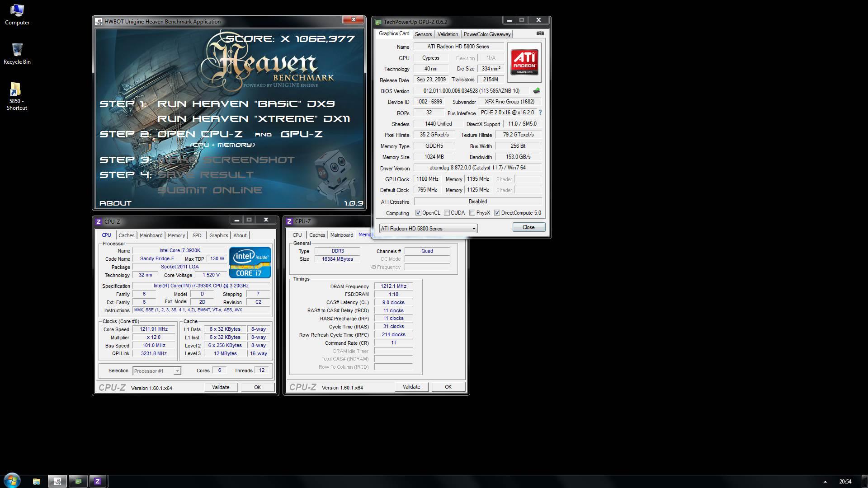
Task: Select the CPU-Z taskbar icon
Action: click(98, 481)
